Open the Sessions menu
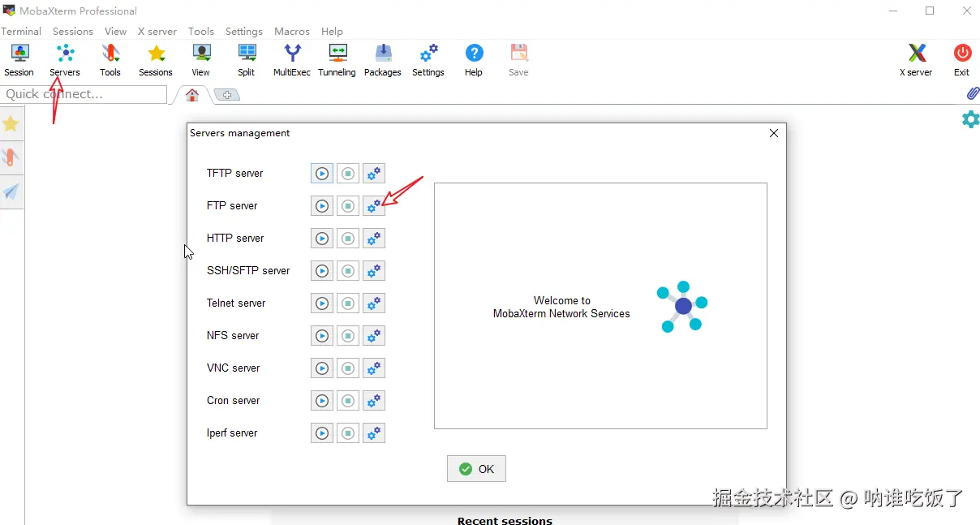The height and width of the screenshot is (525, 980). [73, 31]
